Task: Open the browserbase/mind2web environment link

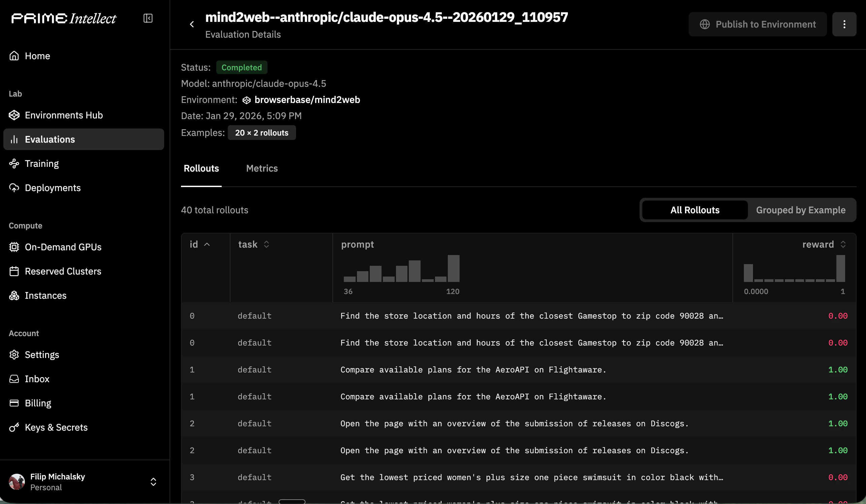Action: pos(307,100)
